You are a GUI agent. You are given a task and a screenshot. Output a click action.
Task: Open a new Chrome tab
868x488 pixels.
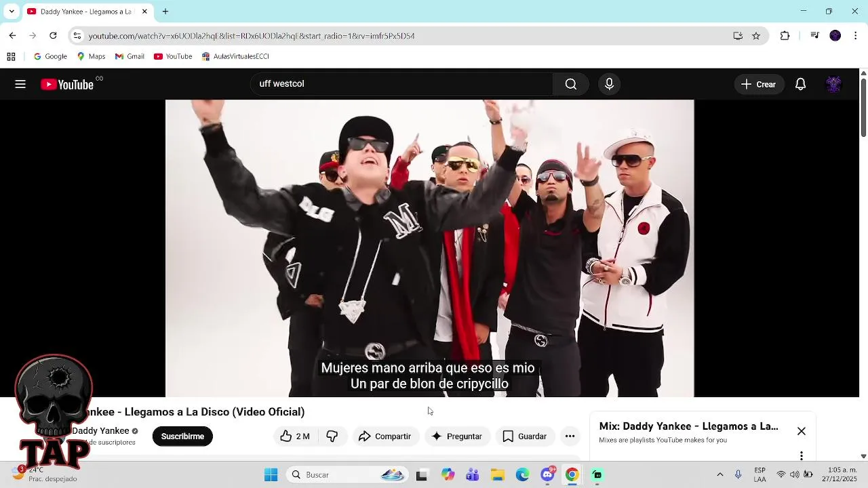pos(165,12)
